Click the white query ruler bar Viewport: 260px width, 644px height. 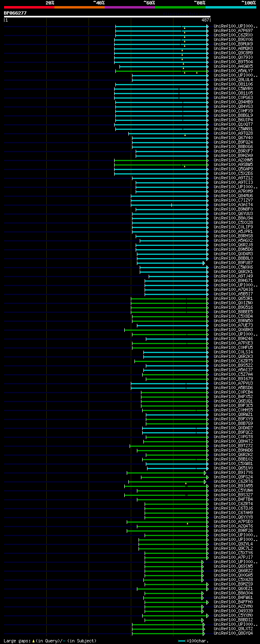pyautogui.click(x=107, y=17)
